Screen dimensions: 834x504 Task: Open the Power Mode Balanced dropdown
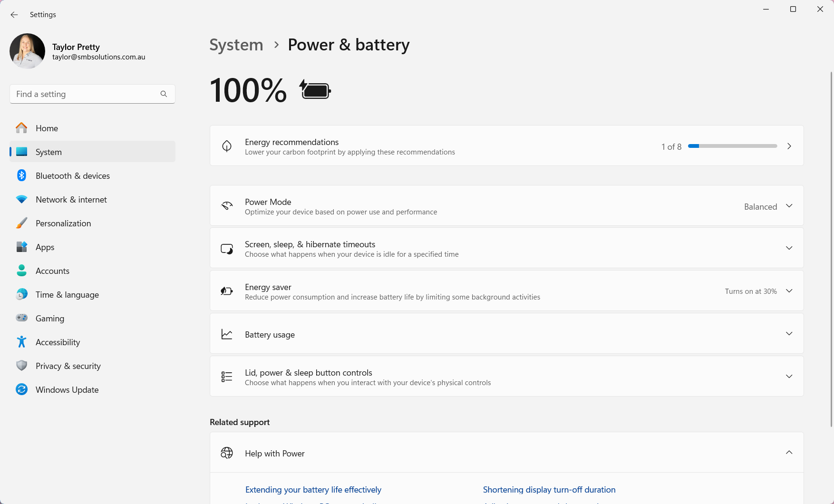click(x=768, y=206)
